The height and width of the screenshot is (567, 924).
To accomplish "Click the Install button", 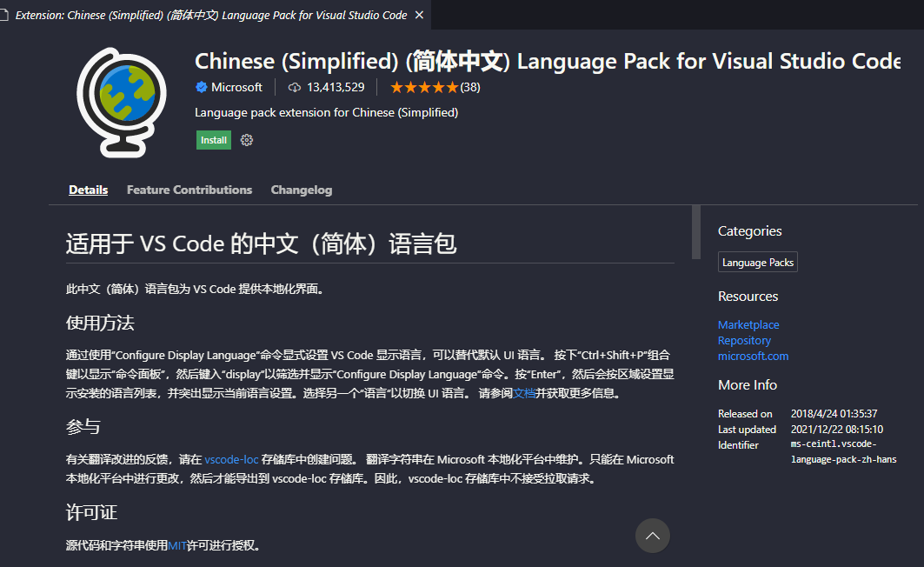I will 213,139.
